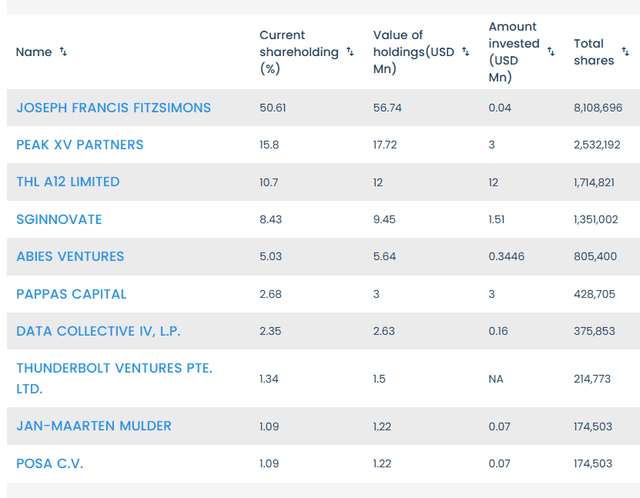Viewport: 640px width, 498px height.
Task: Open Joseph Francis Fitzsimons shareholder link
Action: (113, 108)
